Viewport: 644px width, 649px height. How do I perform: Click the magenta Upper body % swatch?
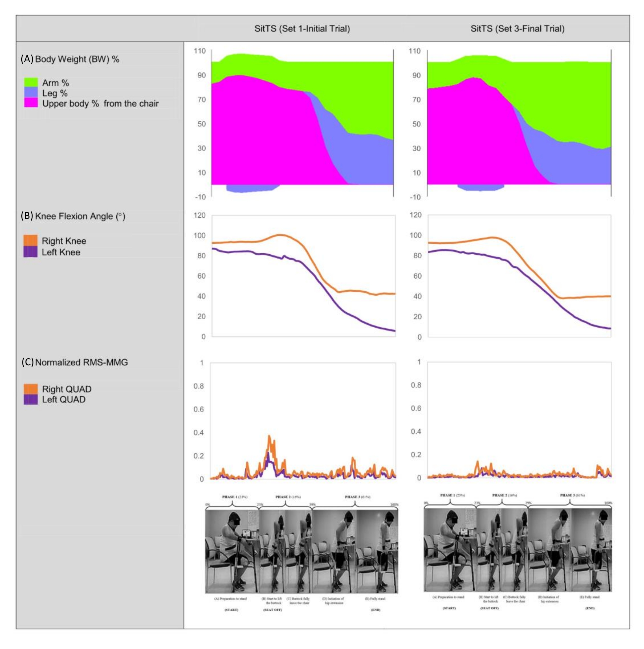tap(31, 103)
